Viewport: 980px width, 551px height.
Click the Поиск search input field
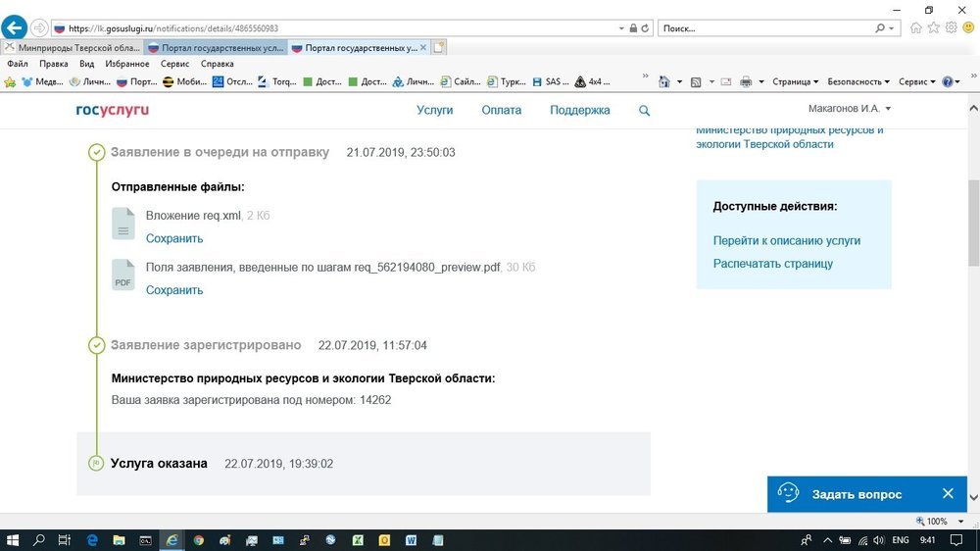point(765,28)
